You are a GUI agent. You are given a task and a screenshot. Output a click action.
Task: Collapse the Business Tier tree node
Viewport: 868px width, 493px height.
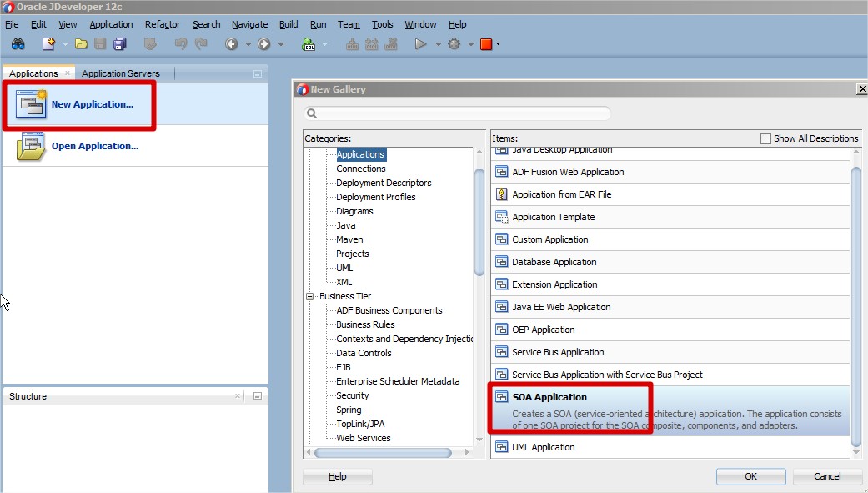tap(310, 296)
